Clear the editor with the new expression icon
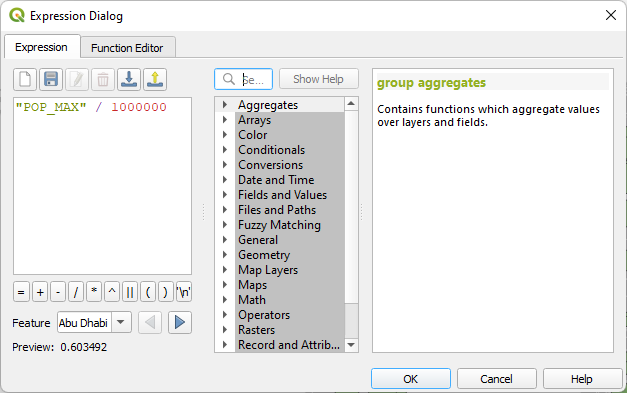 click(x=25, y=79)
